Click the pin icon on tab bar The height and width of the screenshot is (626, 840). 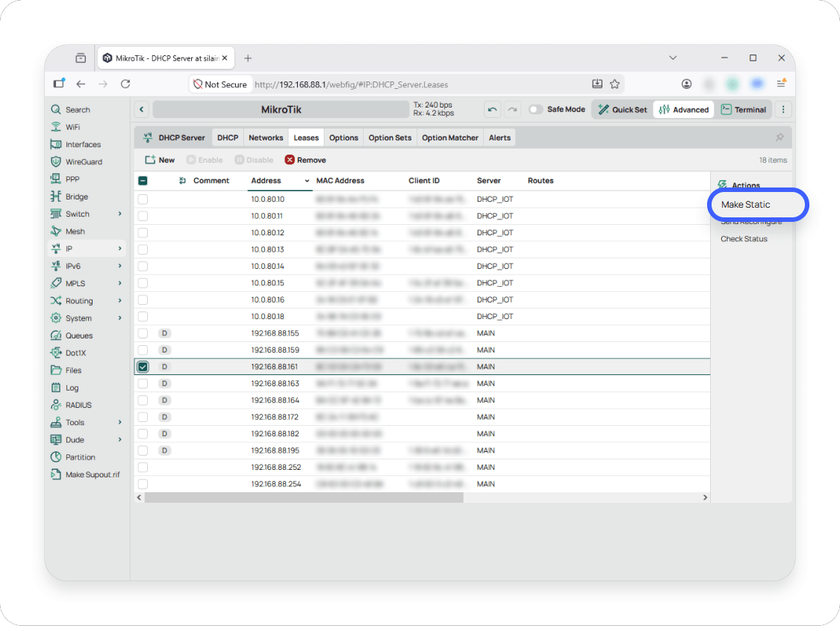click(780, 137)
